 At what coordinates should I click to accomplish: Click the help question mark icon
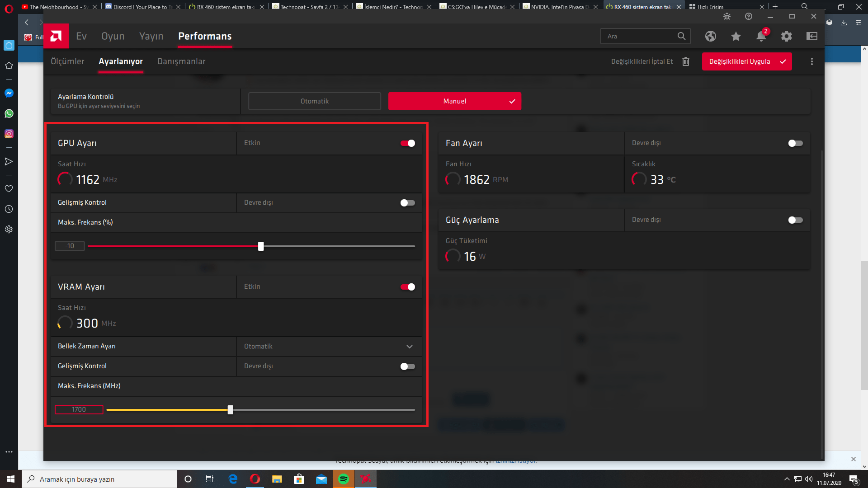(x=749, y=16)
